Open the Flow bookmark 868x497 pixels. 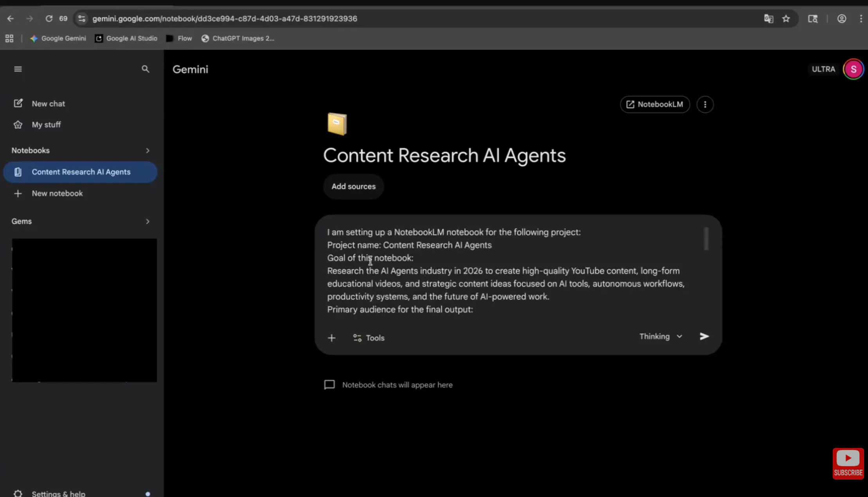[179, 38]
